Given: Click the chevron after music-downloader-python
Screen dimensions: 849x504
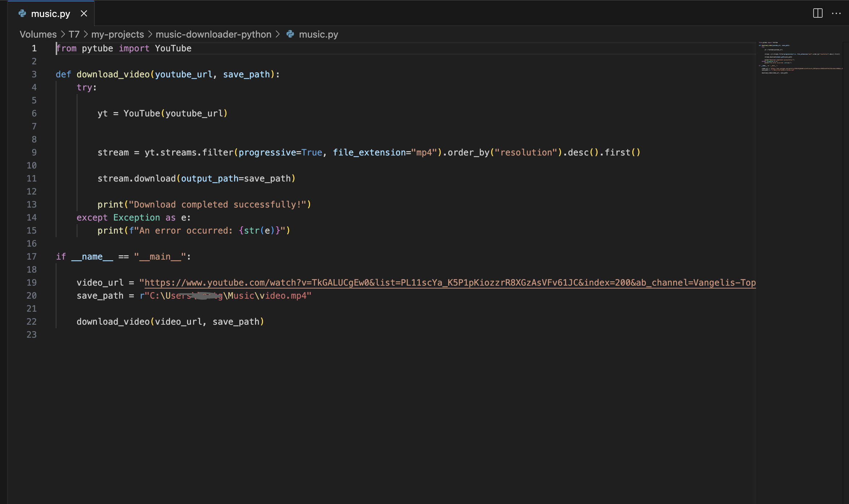Looking at the screenshot, I should click(278, 34).
